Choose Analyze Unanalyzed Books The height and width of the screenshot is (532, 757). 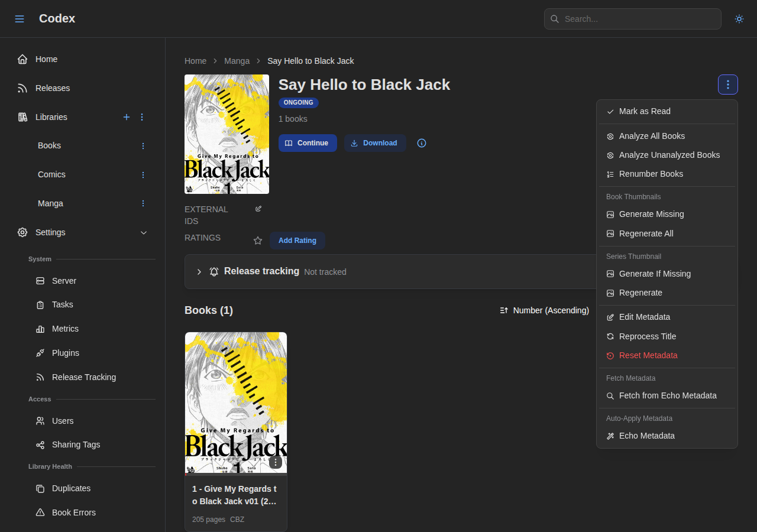pyautogui.click(x=667, y=155)
